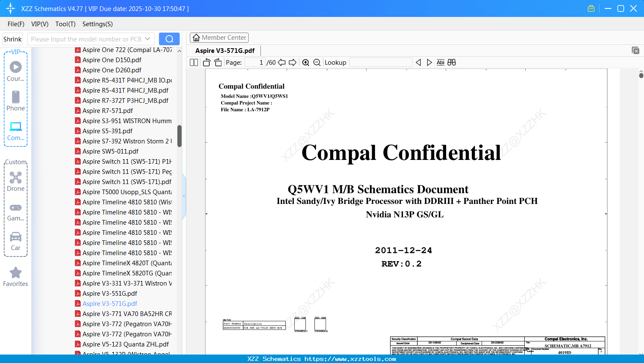
Task: Open Aspire SW5-011.pdf
Action: pos(110,151)
